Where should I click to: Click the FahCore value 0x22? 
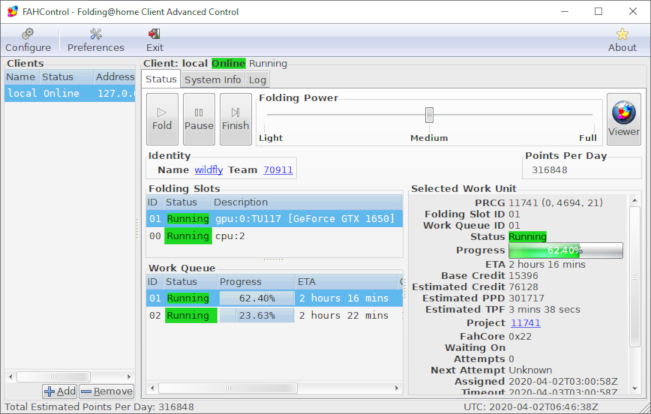click(x=520, y=336)
